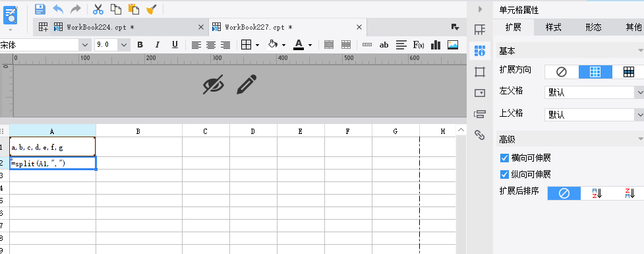Screen dimensions: 644x254
Task: Align cell text to the left
Action: pyautogui.click(x=196, y=45)
